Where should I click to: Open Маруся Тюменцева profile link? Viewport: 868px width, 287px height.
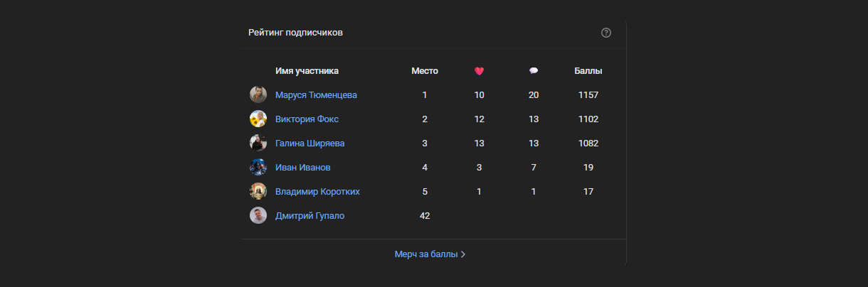pos(316,95)
